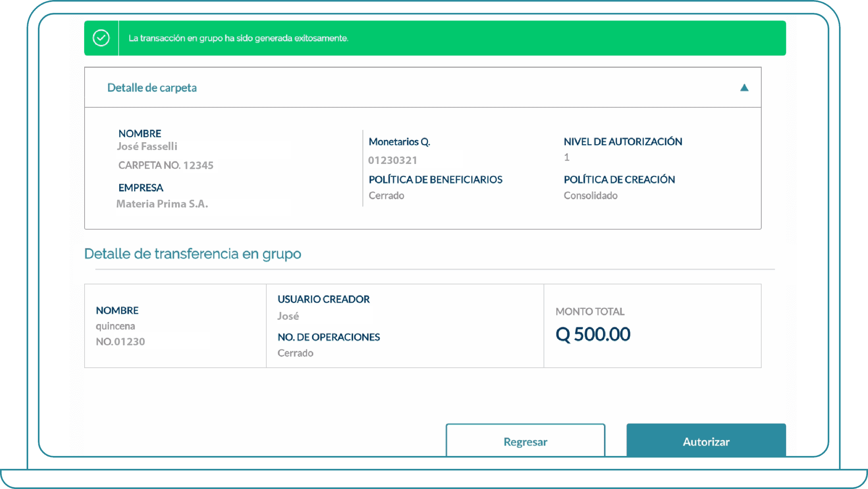Select transfer name 'quincena'
This screenshot has height=489, width=868.
(115, 326)
